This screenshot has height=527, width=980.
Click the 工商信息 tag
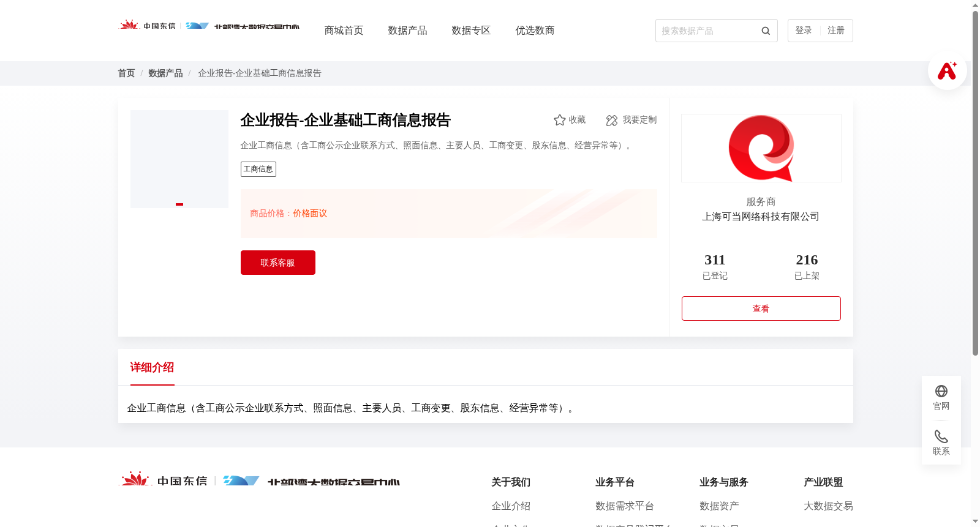(258, 169)
